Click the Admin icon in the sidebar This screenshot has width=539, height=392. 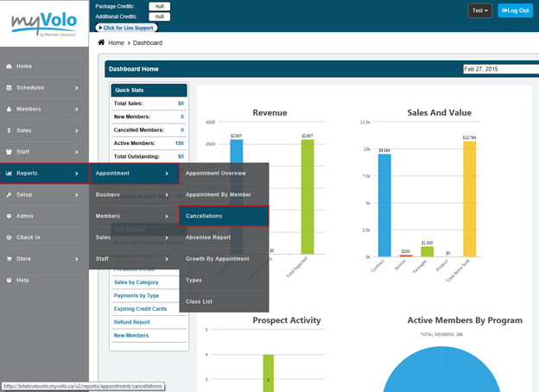(9, 216)
